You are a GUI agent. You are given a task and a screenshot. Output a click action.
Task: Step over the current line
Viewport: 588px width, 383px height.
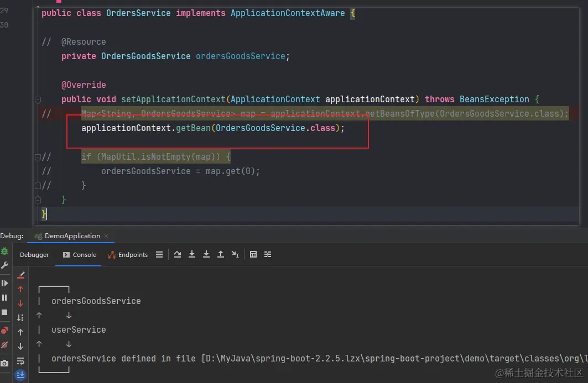178,254
